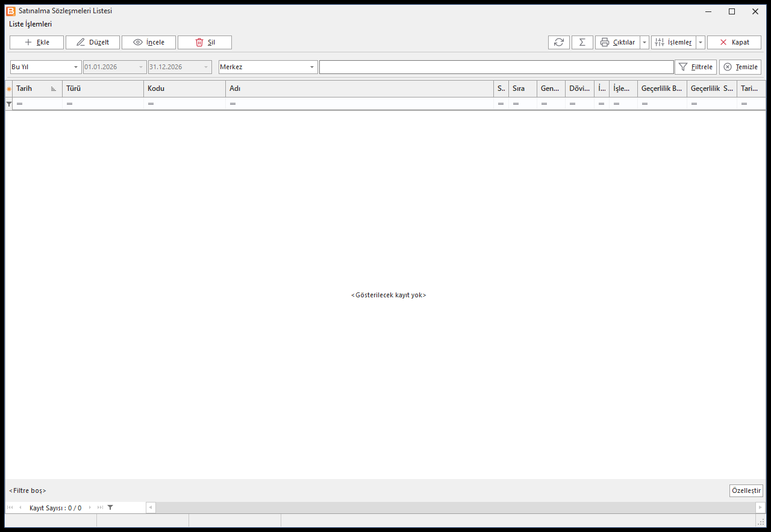Image resolution: width=771 pixels, height=532 pixels.
Task: Go to next record navigator icon
Action: tap(90, 507)
